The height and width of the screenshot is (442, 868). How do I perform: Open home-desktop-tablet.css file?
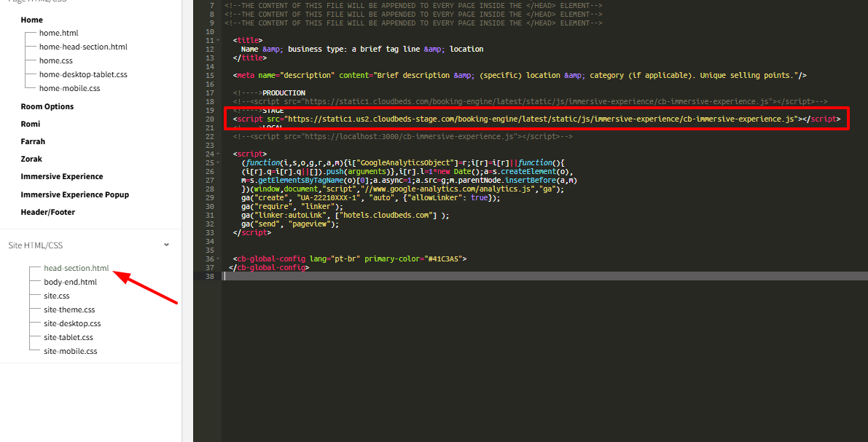coord(83,74)
